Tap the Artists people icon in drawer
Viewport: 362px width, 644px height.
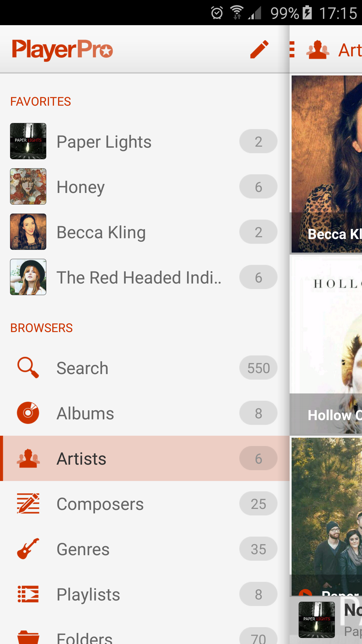pos(28,458)
